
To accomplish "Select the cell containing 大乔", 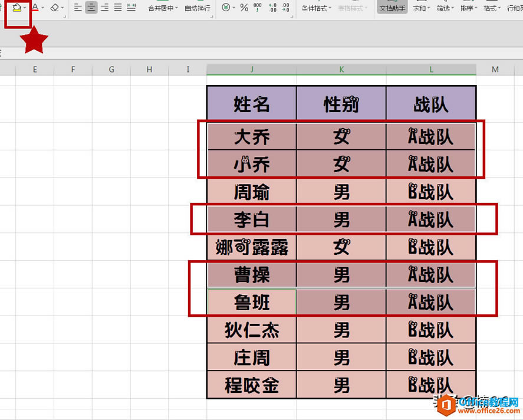I will point(252,136).
